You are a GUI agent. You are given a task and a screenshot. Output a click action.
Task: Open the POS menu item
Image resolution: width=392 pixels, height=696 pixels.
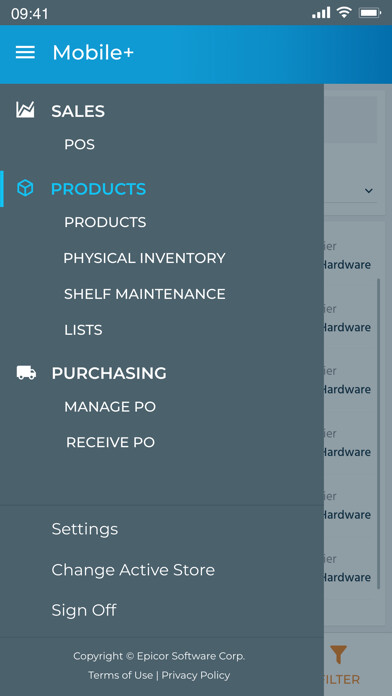pos(79,145)
